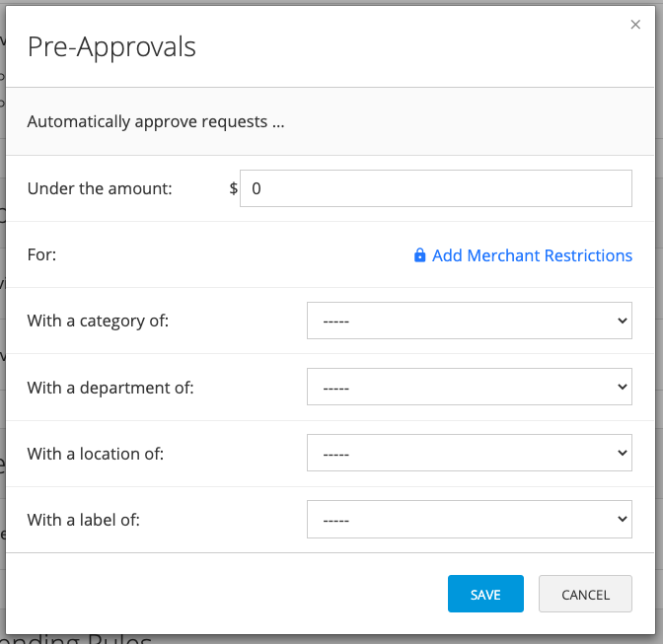
Task: Click the "For:" label text
Action: [x=42, y=255]
